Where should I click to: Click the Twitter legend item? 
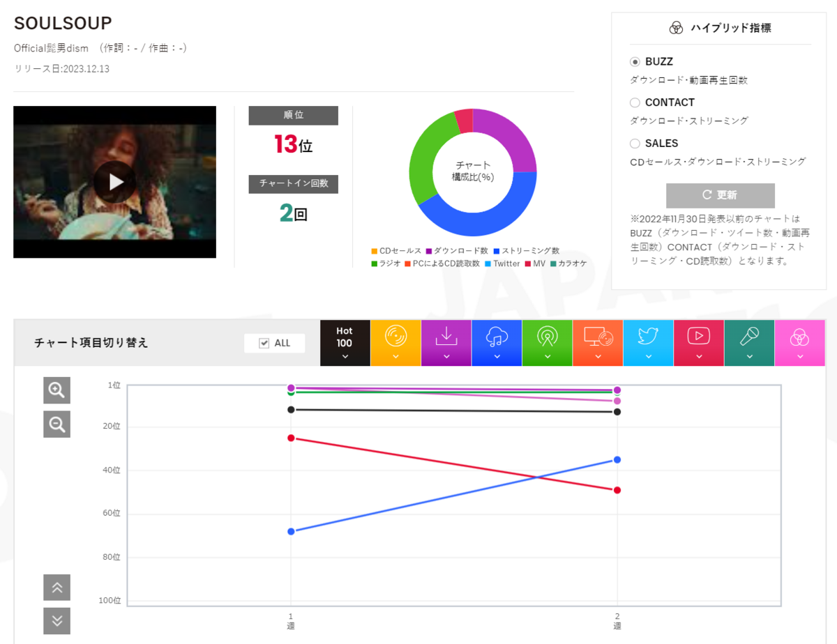(502, 263)
